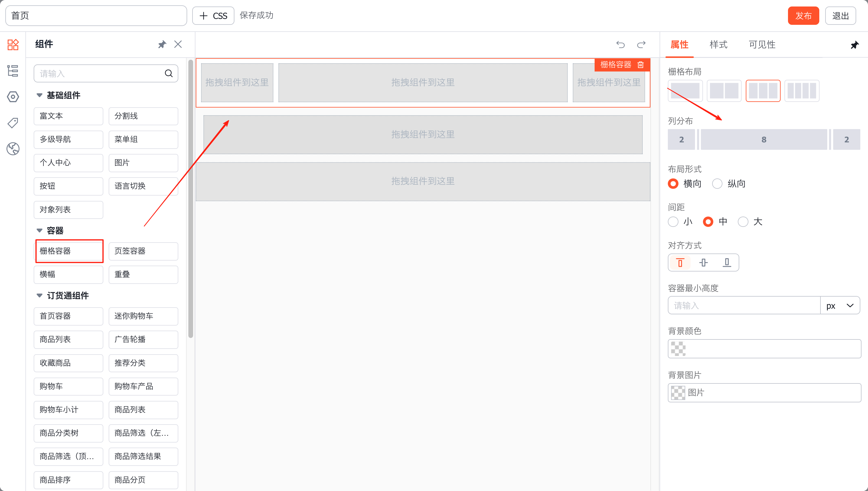Click the 发布 button

pyautogui.click(x=803, y=16)
